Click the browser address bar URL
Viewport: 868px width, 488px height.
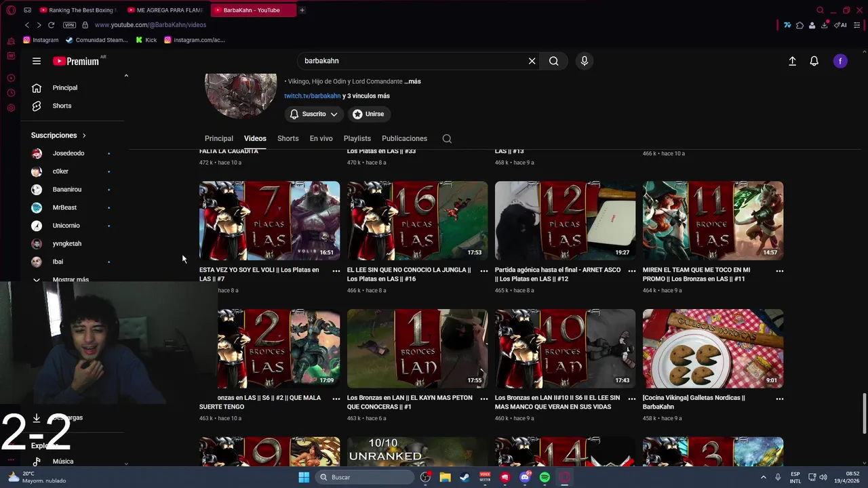click(151, 25)
